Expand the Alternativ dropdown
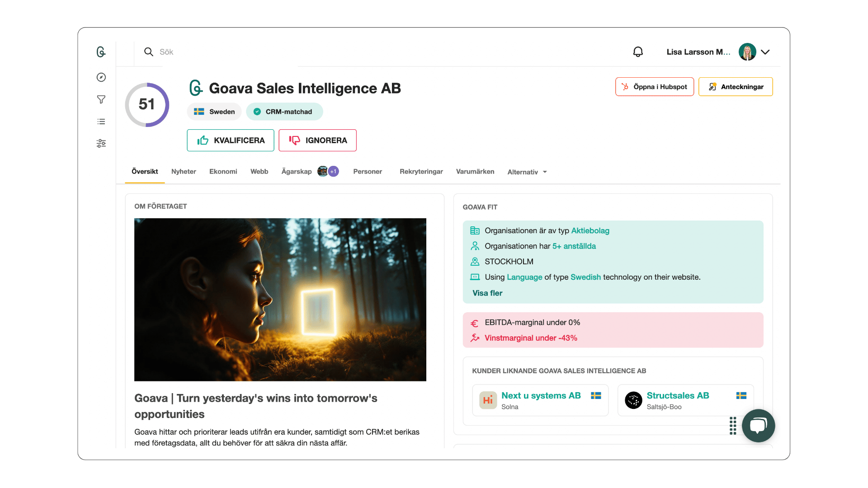 click(527, 172)
